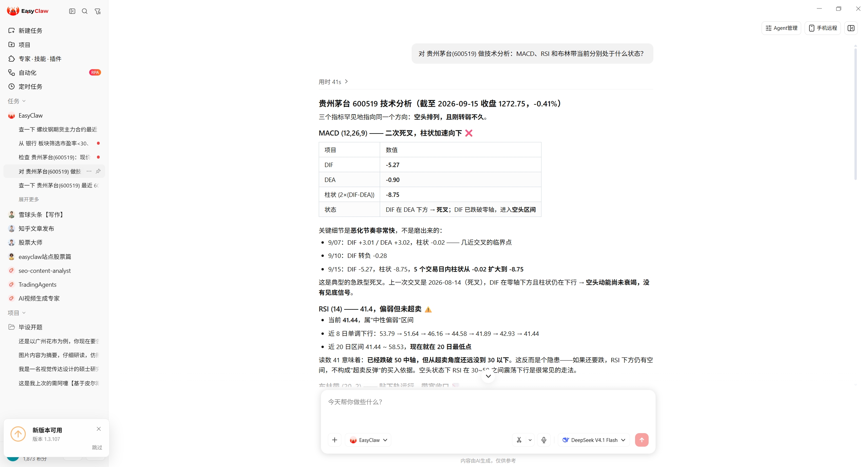Select the seo-content-analyst agent
868x467 pixels.
pos(54,270)
